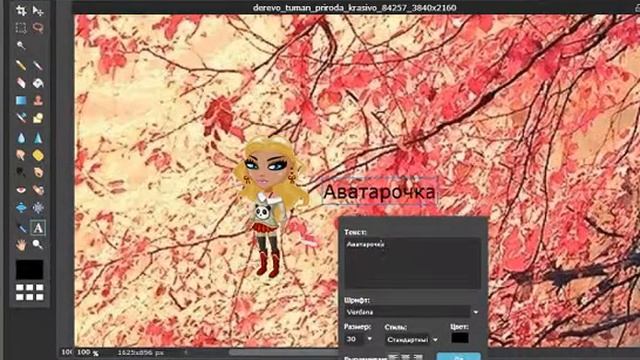The image size is (640, 360).
Task: Select the Color Picker eyedropper tool
Action: tap(21, 228)
